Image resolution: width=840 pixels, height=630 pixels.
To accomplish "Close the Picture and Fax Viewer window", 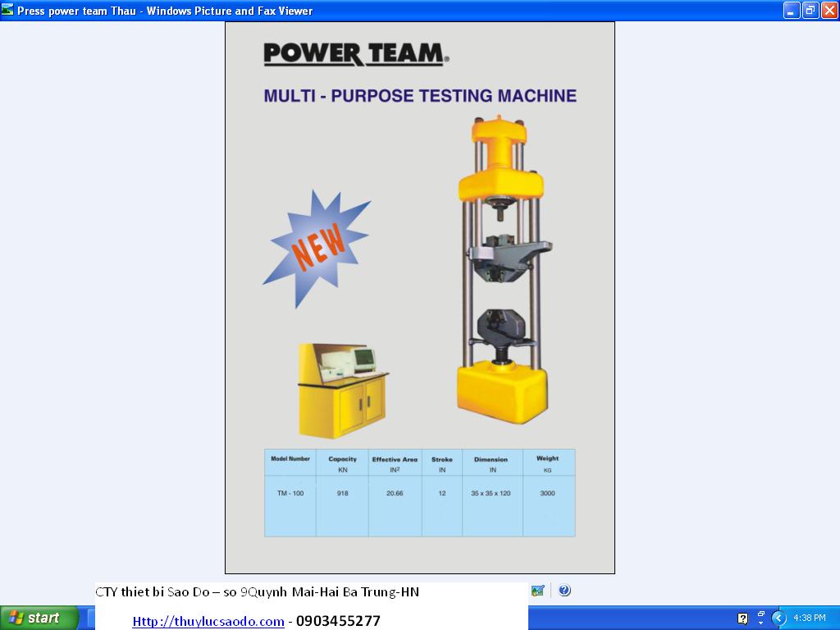I will pyautogui.click(x=829, y=10).
